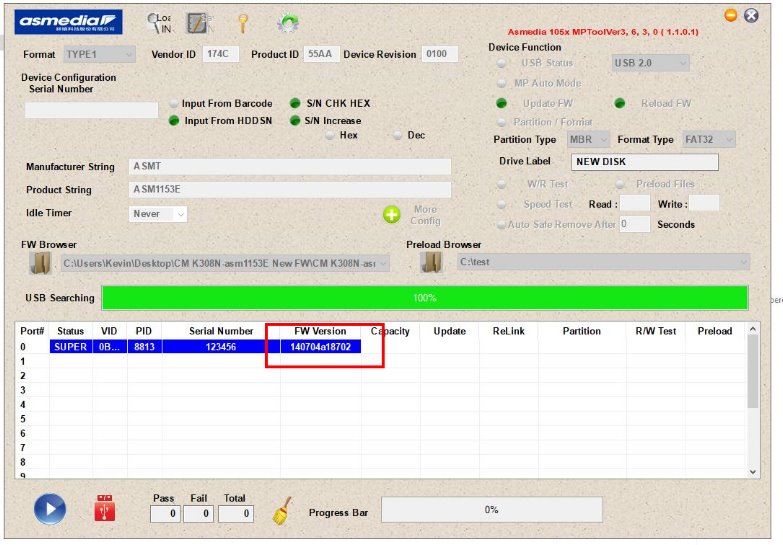783x545 pixels.
Task: Minimize using the orange round button
Action: coord(731,15)
